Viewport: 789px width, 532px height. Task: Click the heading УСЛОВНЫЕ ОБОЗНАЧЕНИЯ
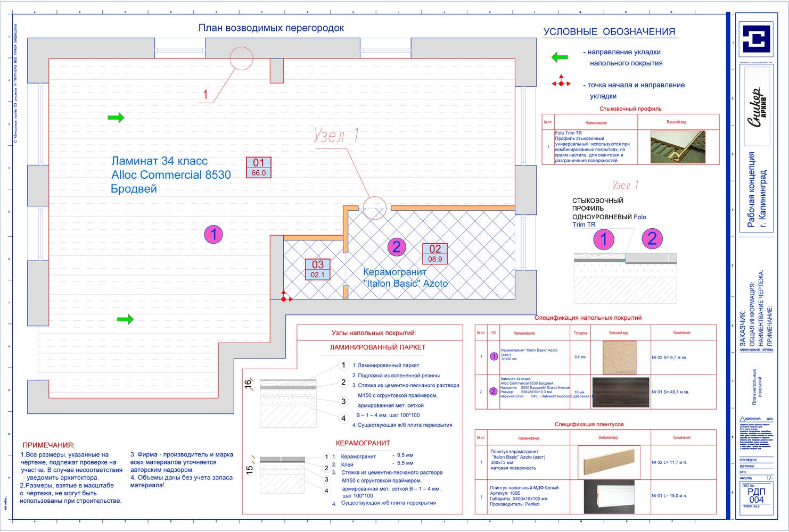pyautogui.click(x=609, y=32)
